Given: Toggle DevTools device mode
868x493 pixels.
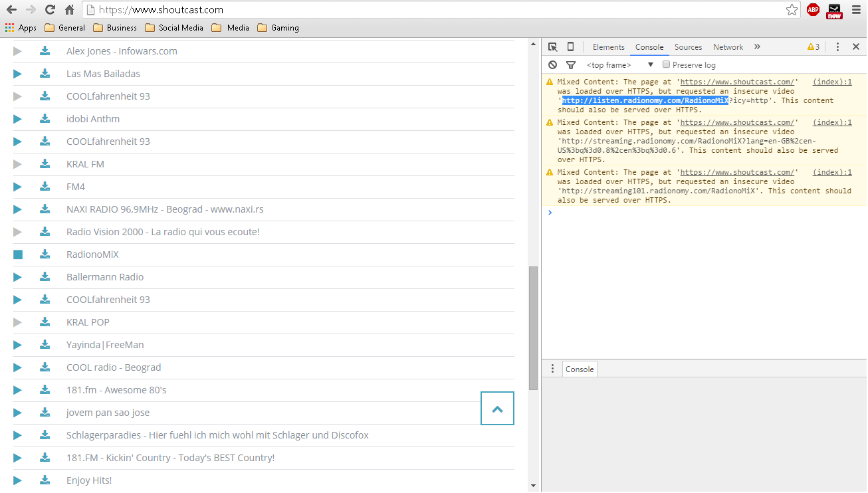Looking at the screenshot, I should (x=570, y=47).
